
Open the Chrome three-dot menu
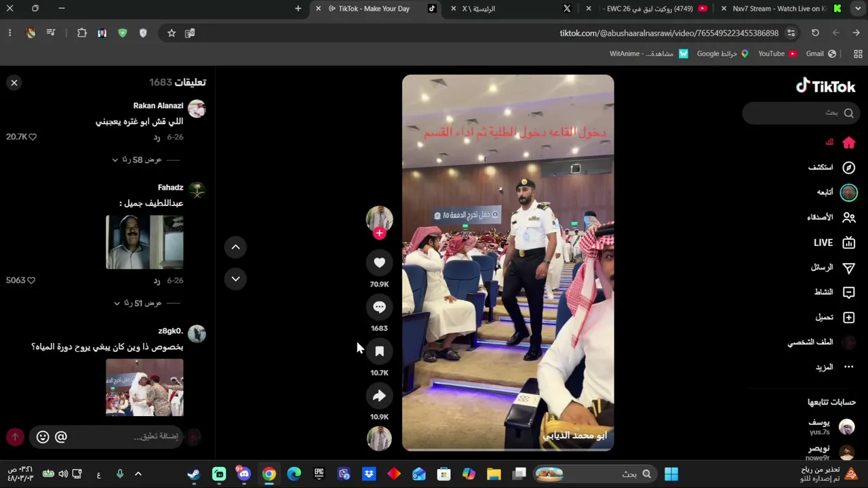(9, 33)
